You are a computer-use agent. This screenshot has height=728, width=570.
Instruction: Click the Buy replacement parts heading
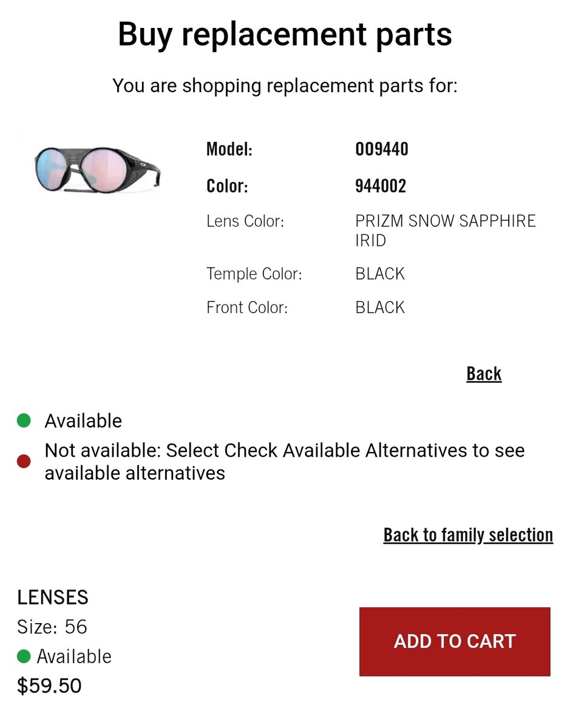pyautogui.click(x=285, y=34)
